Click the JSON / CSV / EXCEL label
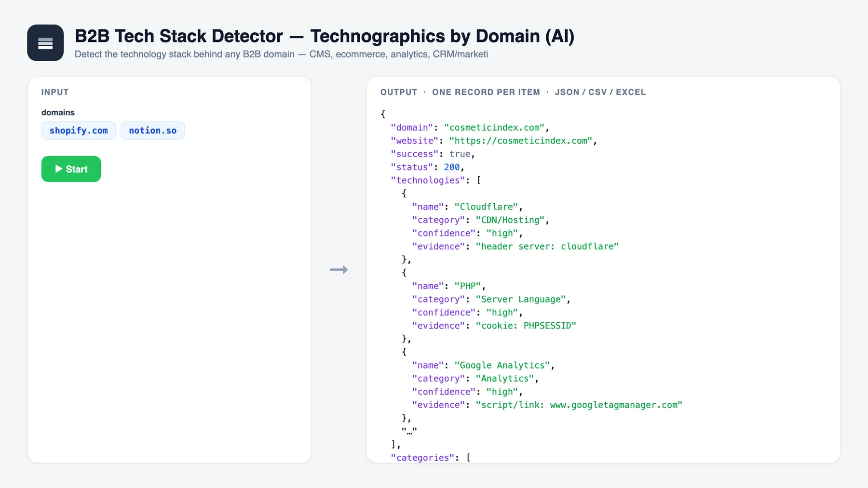Screen dimensions: 868x488 click(x=600, y=92)
